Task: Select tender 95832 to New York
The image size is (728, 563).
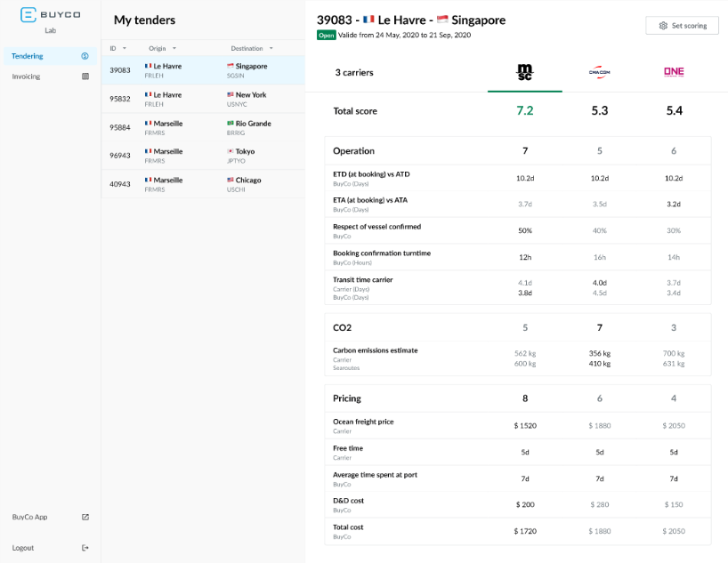Action: tap(202, 99)
